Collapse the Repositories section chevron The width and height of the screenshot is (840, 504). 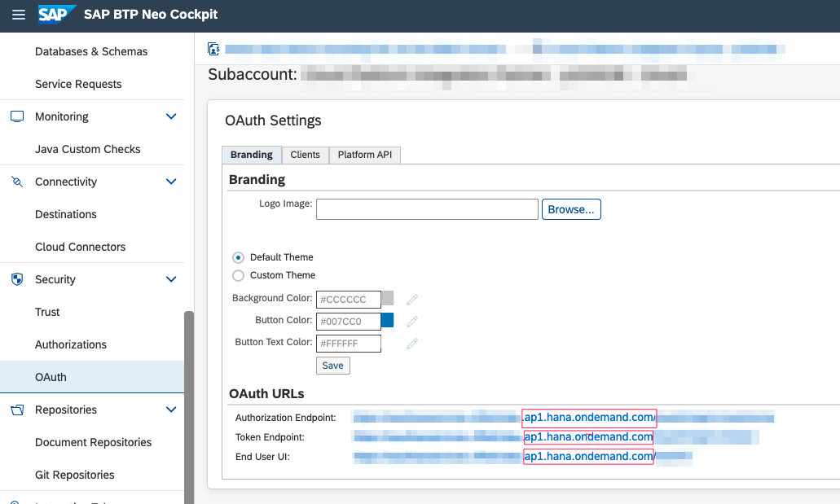tap(171, 409)
